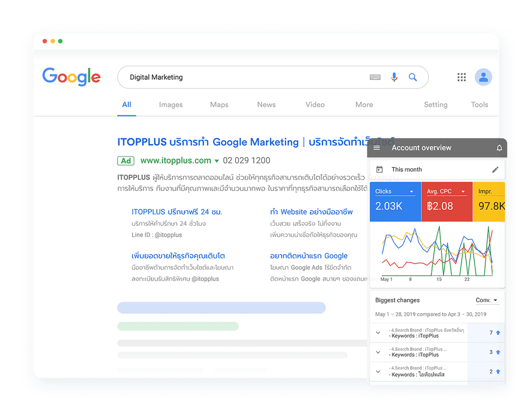Image resolution: width=532 pixels, height=411 pixels.
Task: Open the user account avatar
Action: tap(483, 77)
